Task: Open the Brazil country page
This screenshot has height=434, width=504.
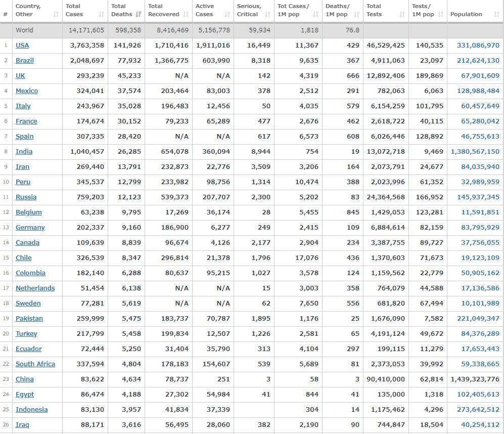Action: click(25, 61)
